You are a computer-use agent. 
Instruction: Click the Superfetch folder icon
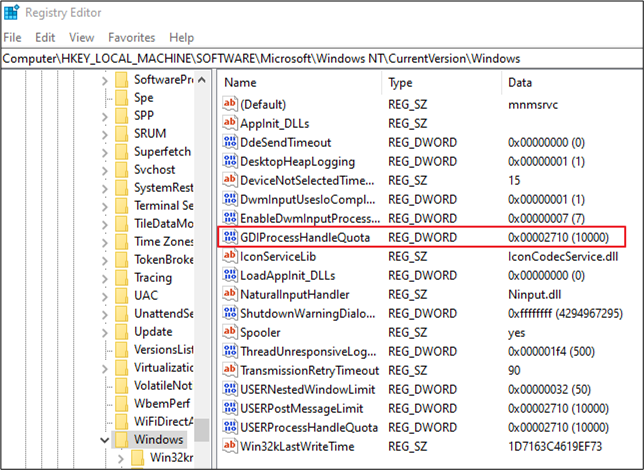122,152
